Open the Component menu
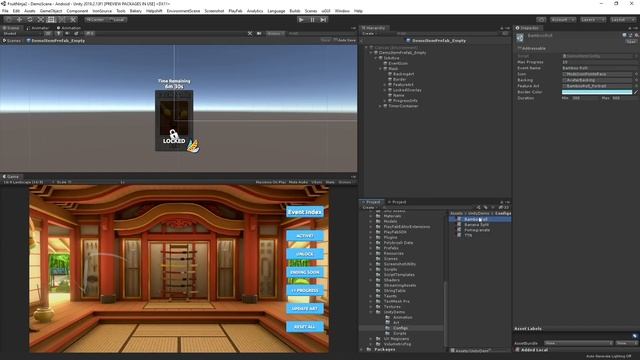This screenshot has height=360, width=640. coord(77,11)
